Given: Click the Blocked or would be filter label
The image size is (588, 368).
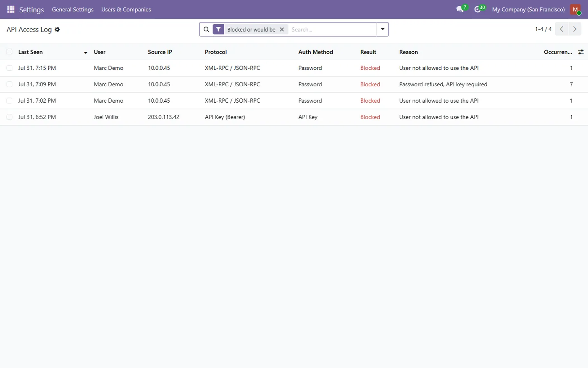Looking at the screenshot, I should tap(251, 29).
